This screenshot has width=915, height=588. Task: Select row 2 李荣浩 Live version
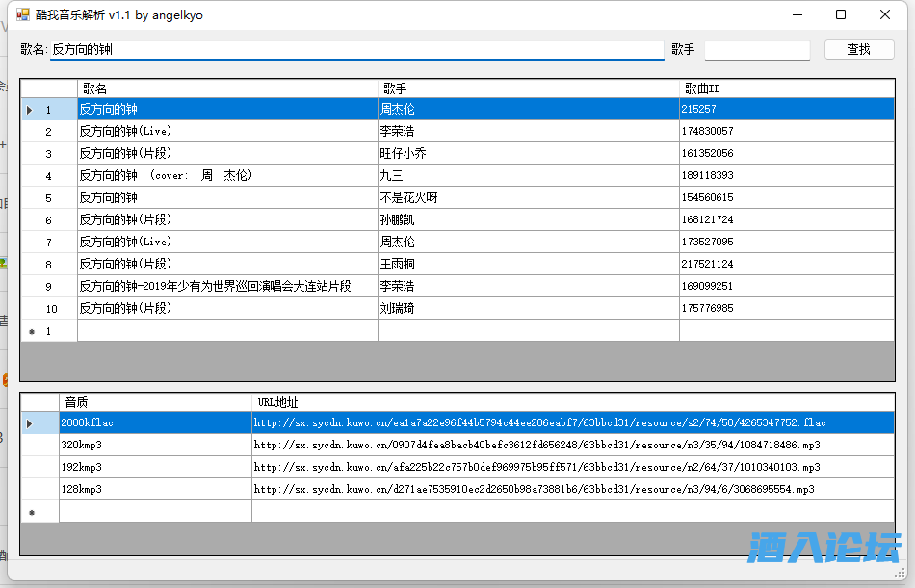(x=227, y=131)
